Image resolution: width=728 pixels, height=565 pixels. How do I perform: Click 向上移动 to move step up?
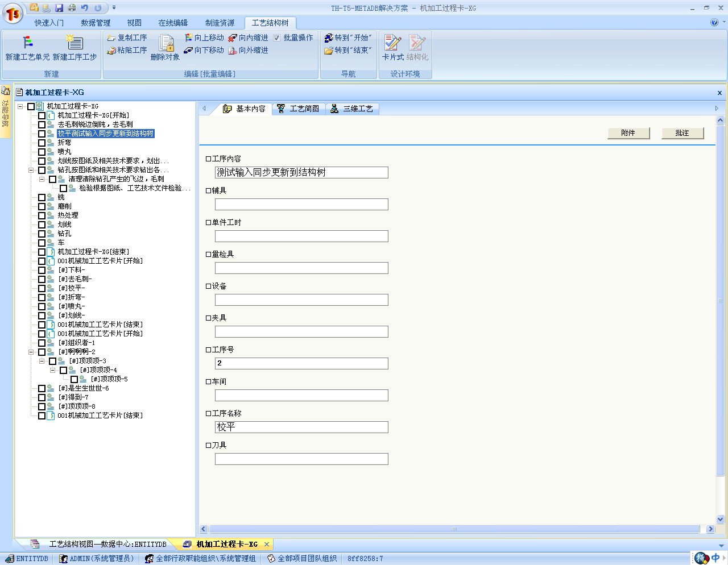tap(204, 38)
